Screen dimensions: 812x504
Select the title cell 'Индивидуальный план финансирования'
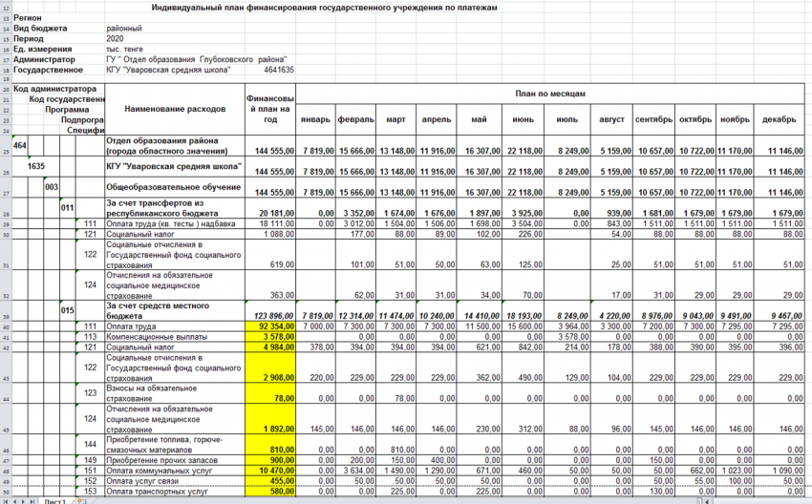point(324,8)
